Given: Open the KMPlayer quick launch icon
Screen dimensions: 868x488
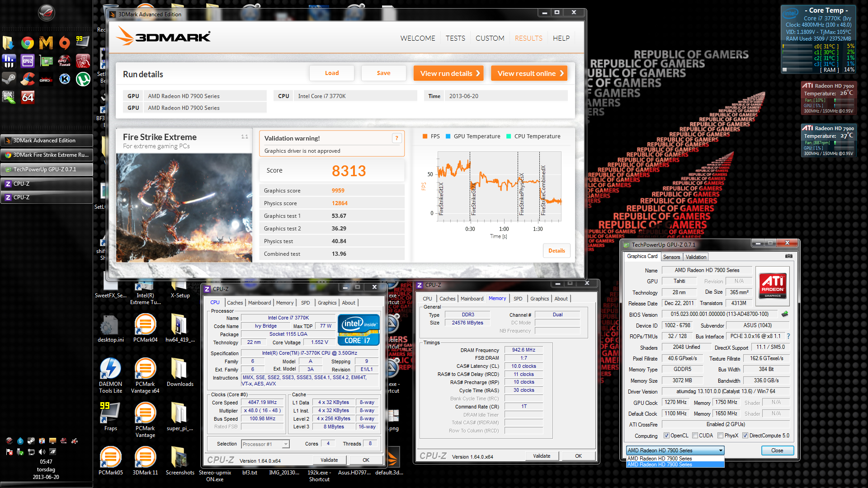Looking at the screenshot, I should [x=65, y=79].
